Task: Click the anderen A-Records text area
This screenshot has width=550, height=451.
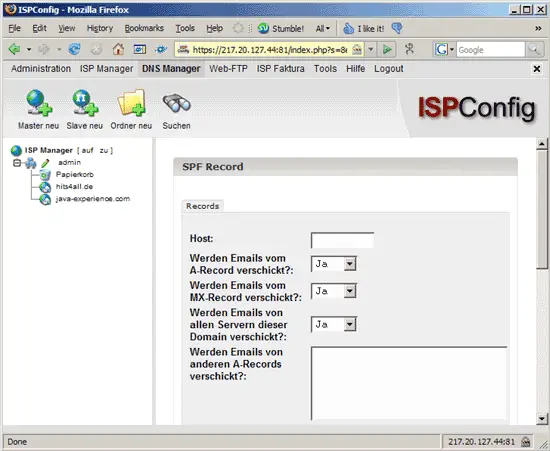Action: tap(409, 383)
